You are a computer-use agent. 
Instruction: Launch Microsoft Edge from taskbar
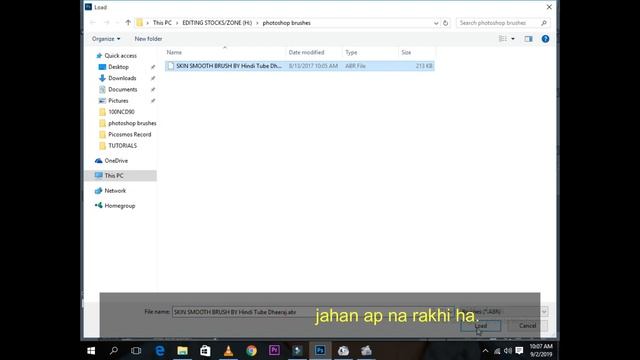click(160, 351)
